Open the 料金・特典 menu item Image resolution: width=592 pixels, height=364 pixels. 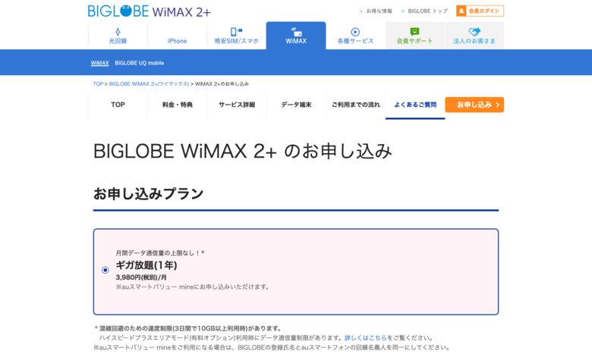point(178,105)
